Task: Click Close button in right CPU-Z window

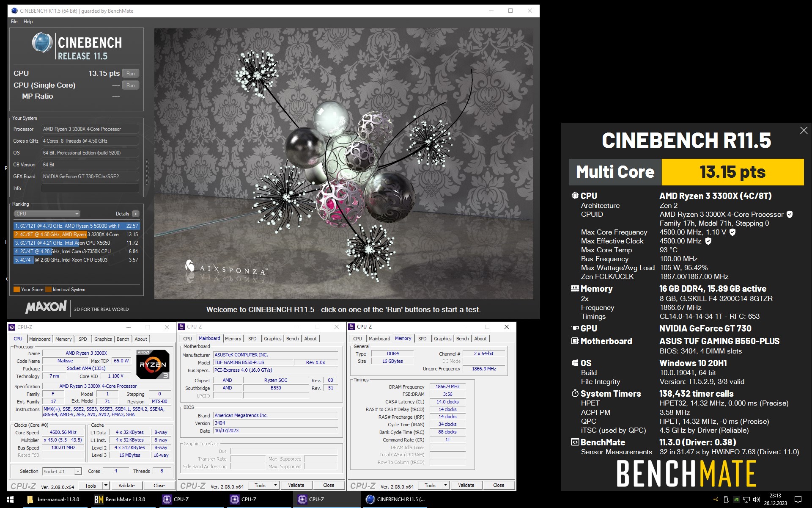Action: [499, 485]
